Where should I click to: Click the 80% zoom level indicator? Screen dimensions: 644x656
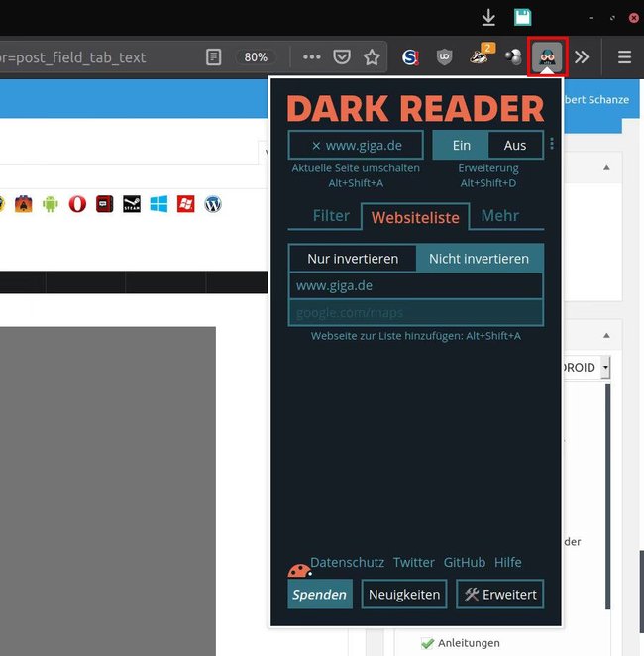(x=256, y=56)
